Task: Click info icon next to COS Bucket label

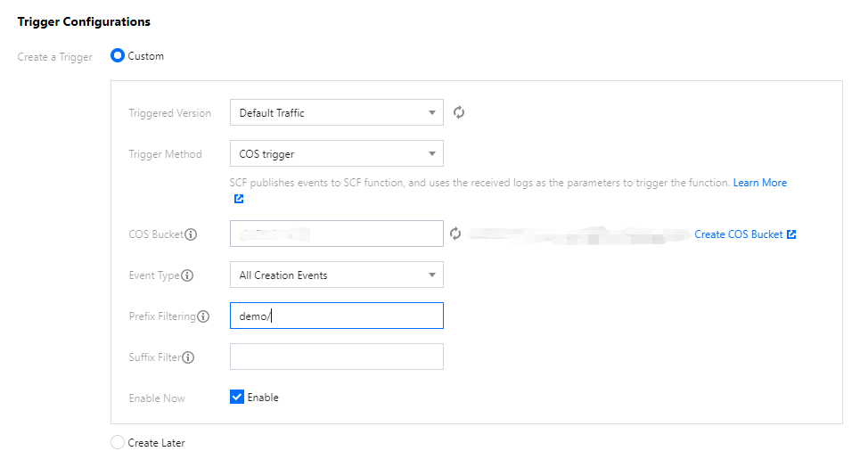Action: click(x=191, y=234)
